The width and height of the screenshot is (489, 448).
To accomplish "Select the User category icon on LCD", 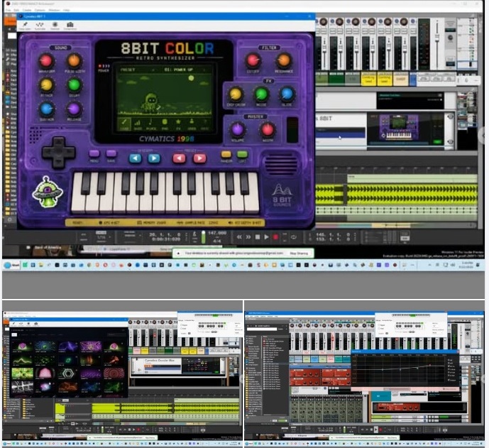I will coord(192,124).
